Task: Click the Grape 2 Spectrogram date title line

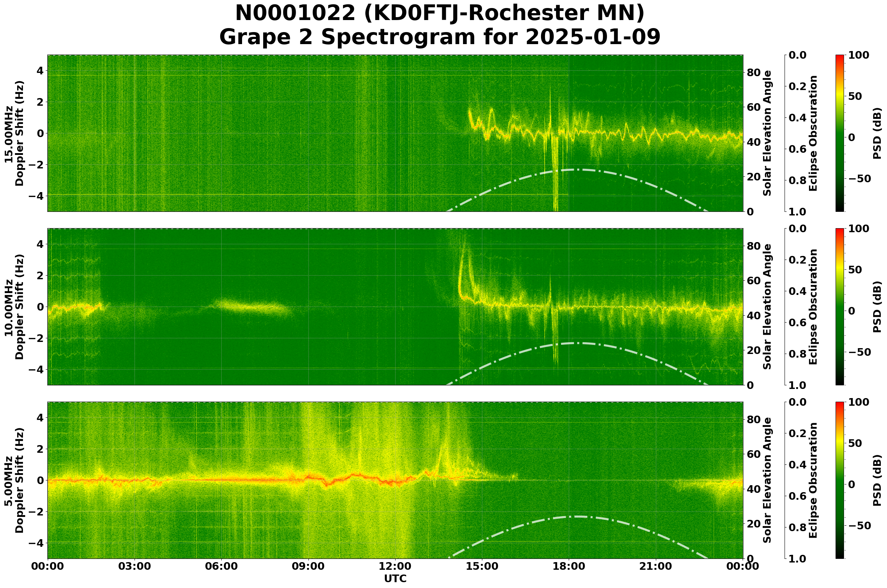Action: pyautogui.click(x=440, y=38)
